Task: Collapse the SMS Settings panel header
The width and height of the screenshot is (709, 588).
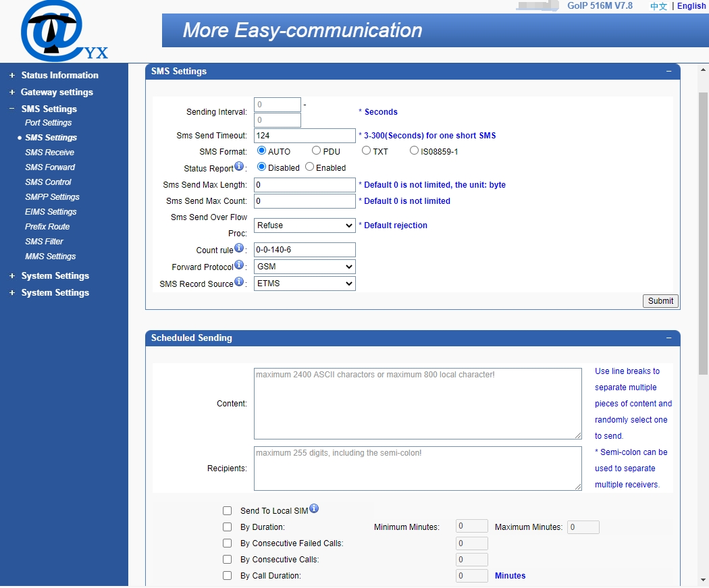Action: tap(669, 71)
